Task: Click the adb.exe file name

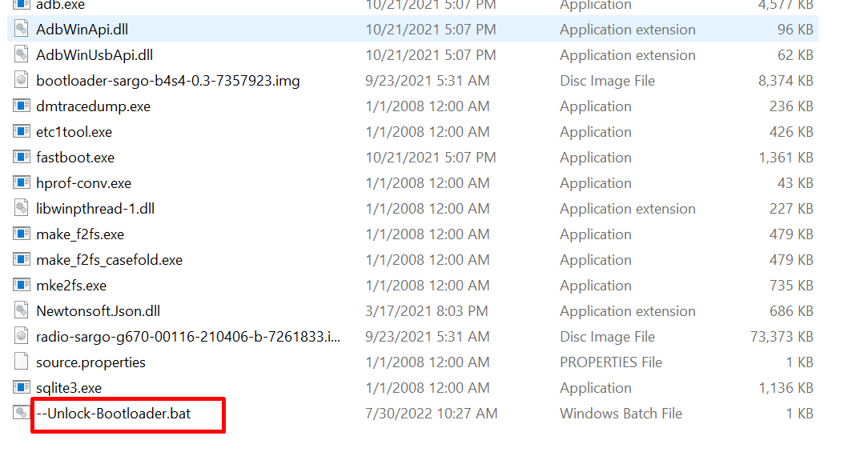Action: 61,5
